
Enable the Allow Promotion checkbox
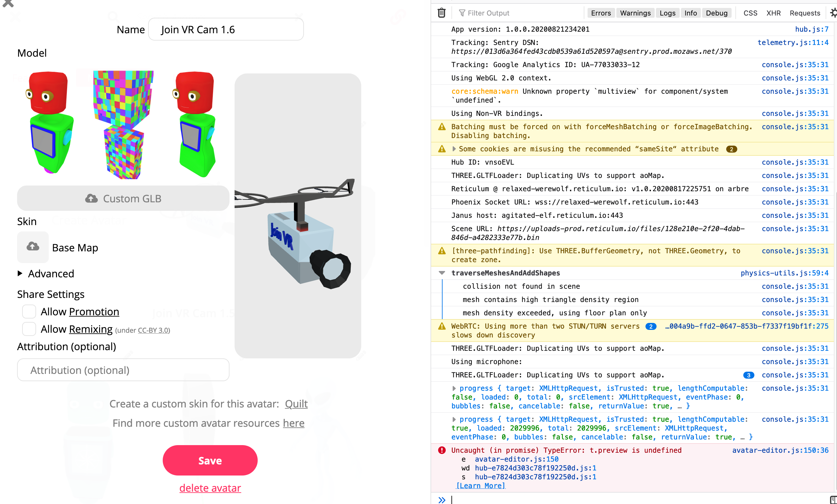[x=29, y=312]
